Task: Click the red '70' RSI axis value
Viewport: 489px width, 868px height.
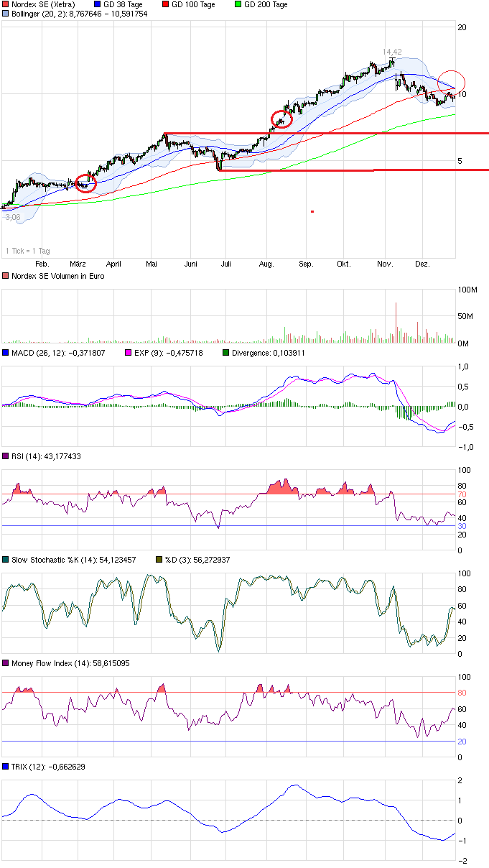Action: pyautogui.click(x=463, y=494)
